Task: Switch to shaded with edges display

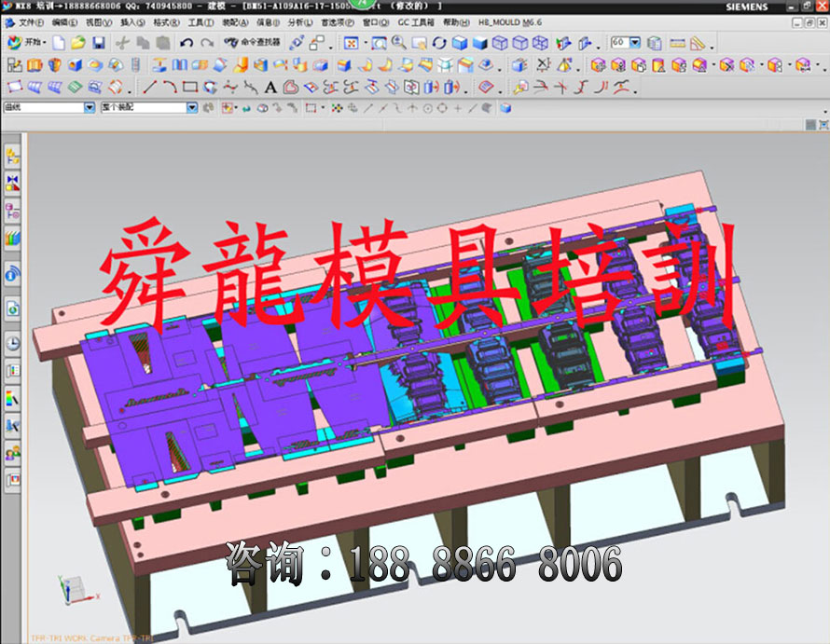Action: pos(460,43)
